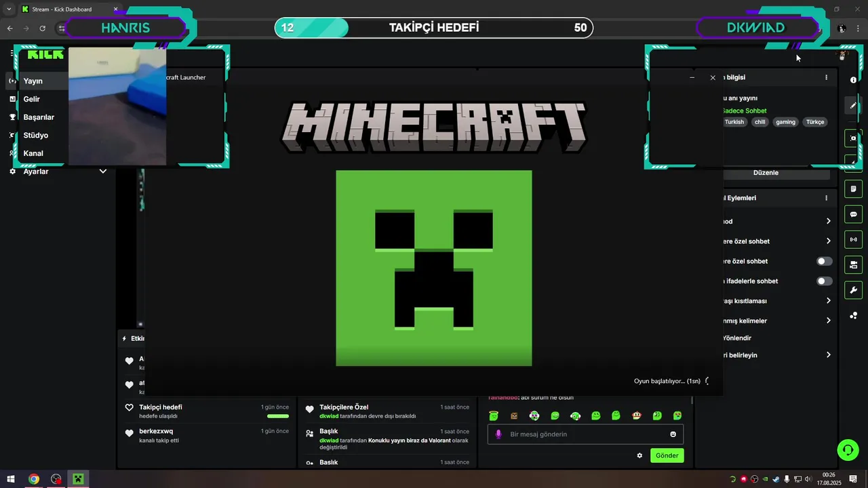Click the 'Türkçe' tag chip
Viewport: 868px width, 488px height.
coord(815,122)
